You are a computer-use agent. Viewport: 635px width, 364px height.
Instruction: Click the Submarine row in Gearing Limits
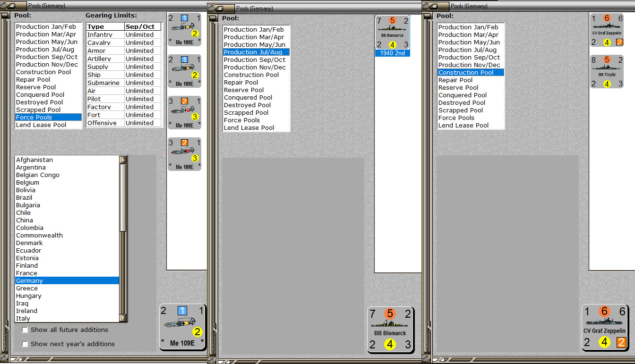pyautogui.click(x=124, y=83)
